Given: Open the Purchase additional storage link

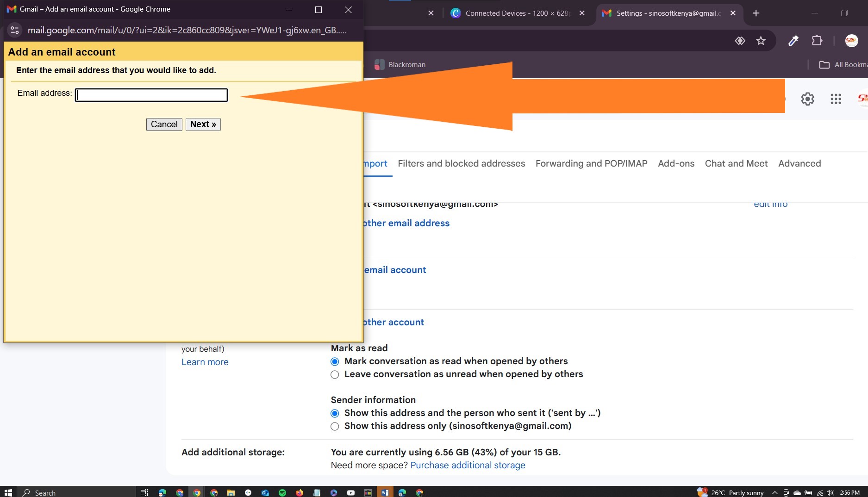Looking at the screenshot, I should coord(468,465).
